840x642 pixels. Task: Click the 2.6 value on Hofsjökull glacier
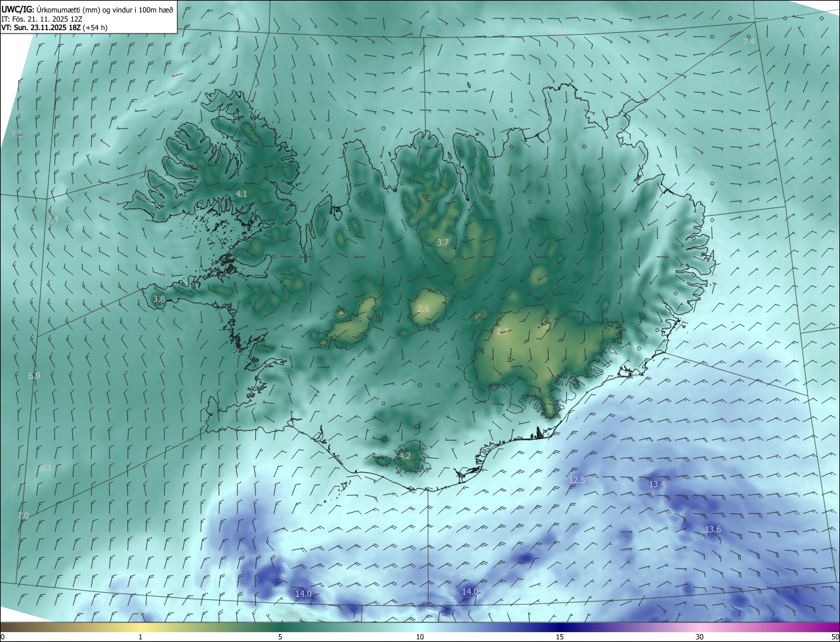pyautogui.click(x=423, y=309)
